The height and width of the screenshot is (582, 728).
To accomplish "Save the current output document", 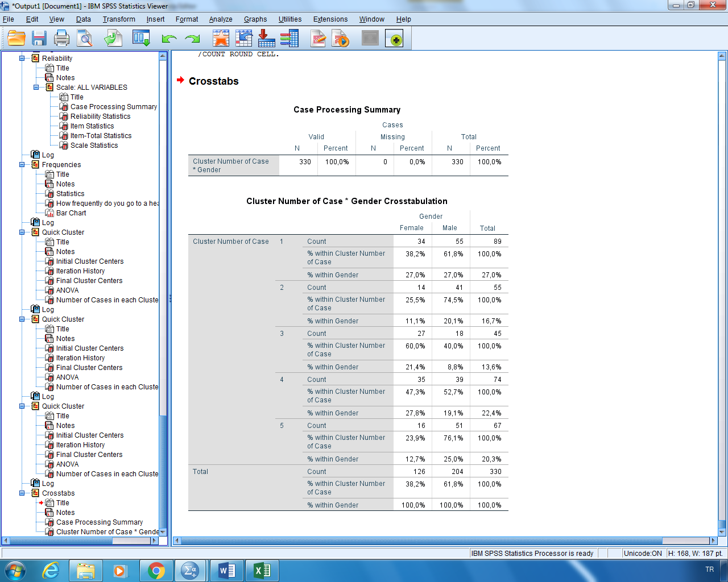I will click(39, 38).
